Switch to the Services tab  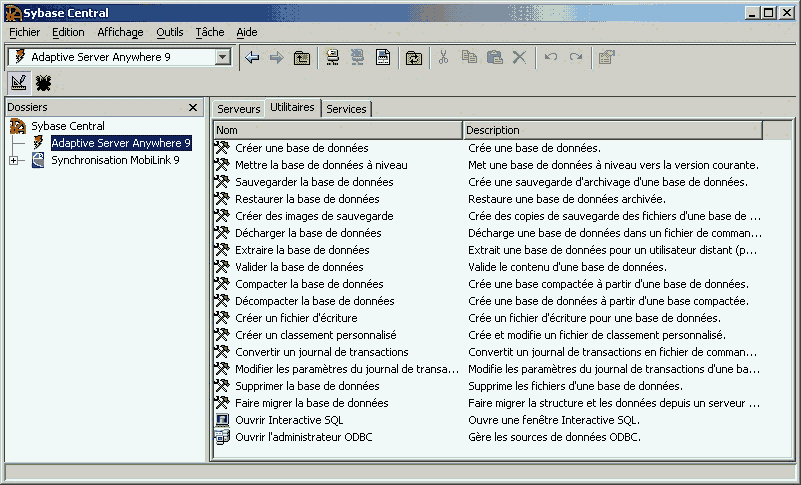point(346,109)
